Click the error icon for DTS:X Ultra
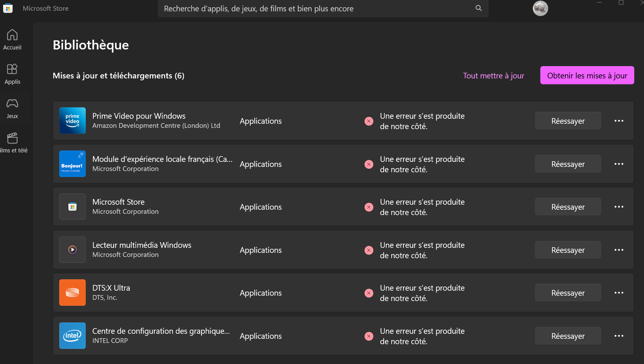Viewport: 644px width, 364px height. 369,293
